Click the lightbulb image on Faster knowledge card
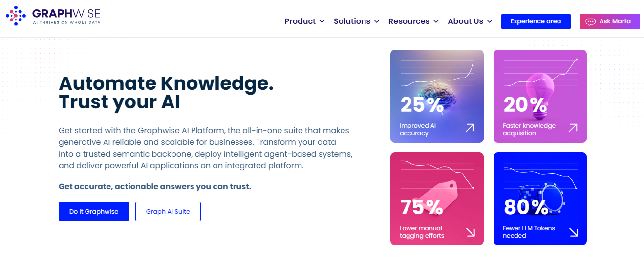The image size is (644, 260). 539,94
